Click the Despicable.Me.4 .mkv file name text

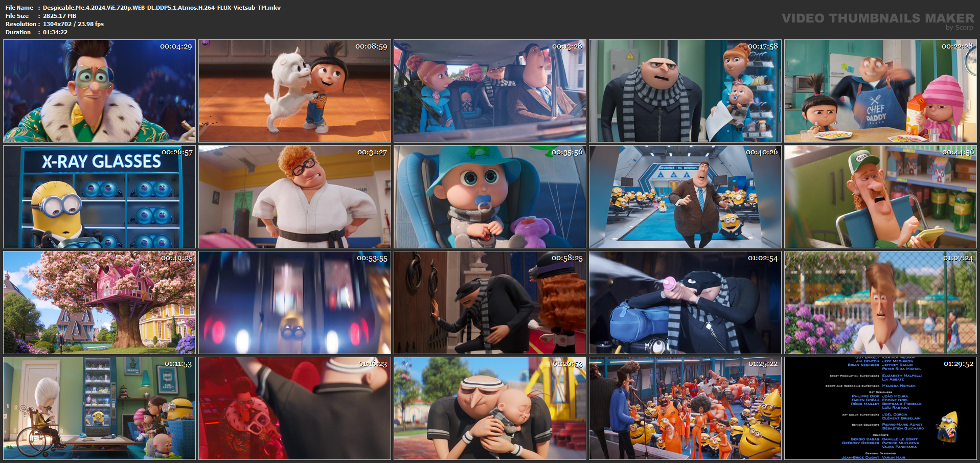click(x=162, y=8)
